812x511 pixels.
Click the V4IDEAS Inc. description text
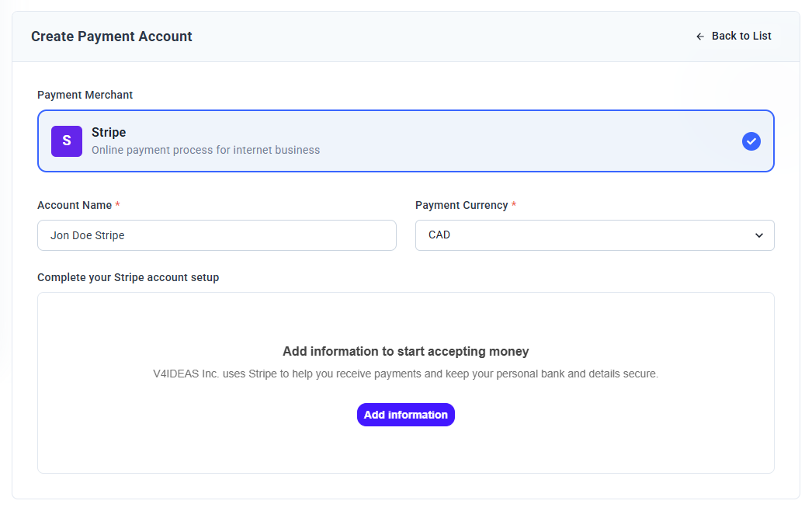[x=405, y=374]
